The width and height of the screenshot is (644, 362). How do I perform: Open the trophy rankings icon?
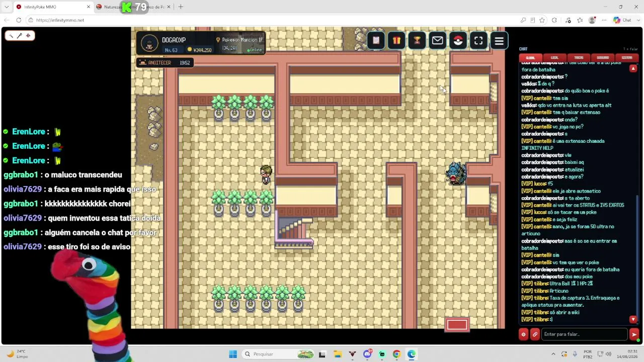click(x=417, y=41)
